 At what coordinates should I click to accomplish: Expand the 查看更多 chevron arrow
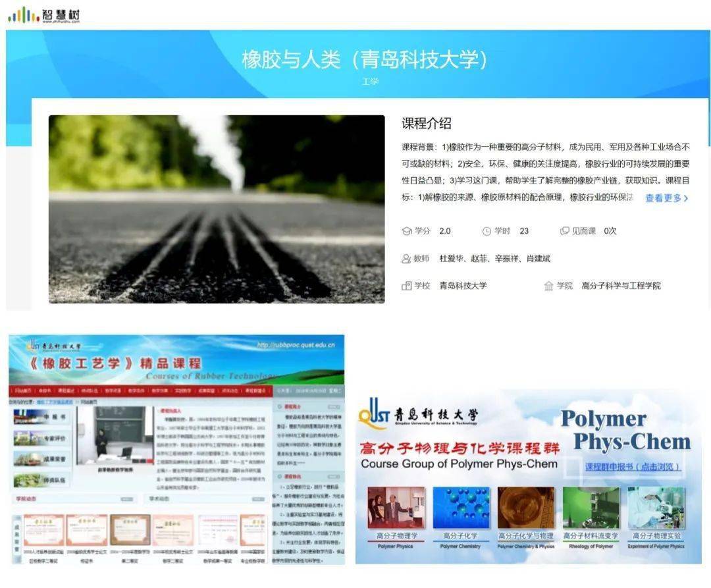coord(685,198)
